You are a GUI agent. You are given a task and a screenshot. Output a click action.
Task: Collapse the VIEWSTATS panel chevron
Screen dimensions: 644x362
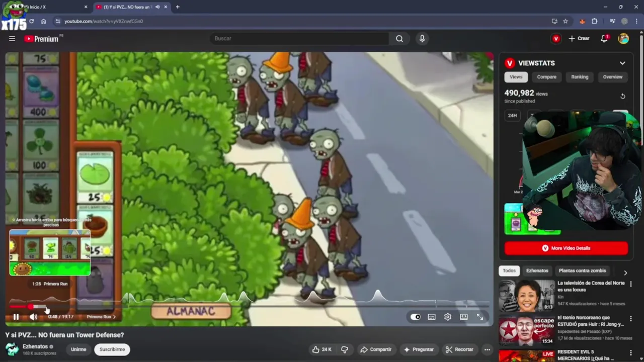(622, 63)
